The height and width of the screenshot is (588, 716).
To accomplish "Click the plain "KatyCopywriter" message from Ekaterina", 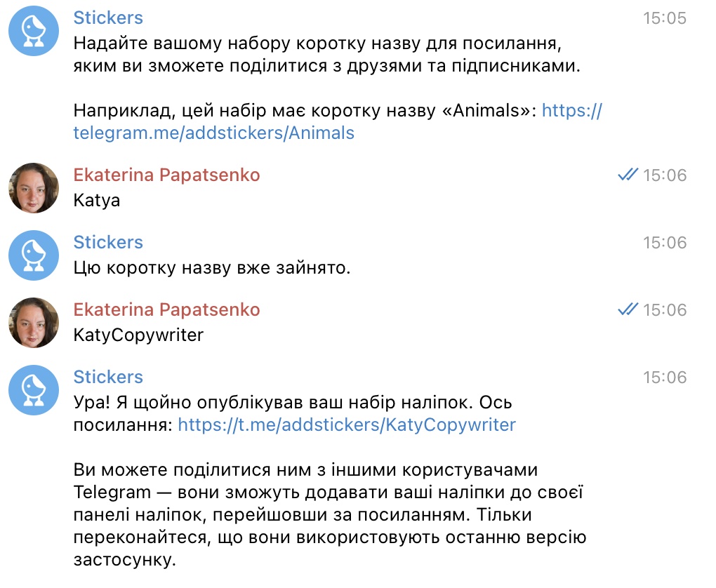I will 138,335.
